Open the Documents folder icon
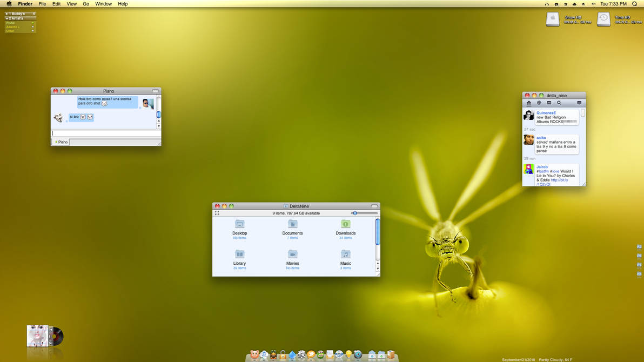The height and width of the screenshot is (362, 644). 292,224
